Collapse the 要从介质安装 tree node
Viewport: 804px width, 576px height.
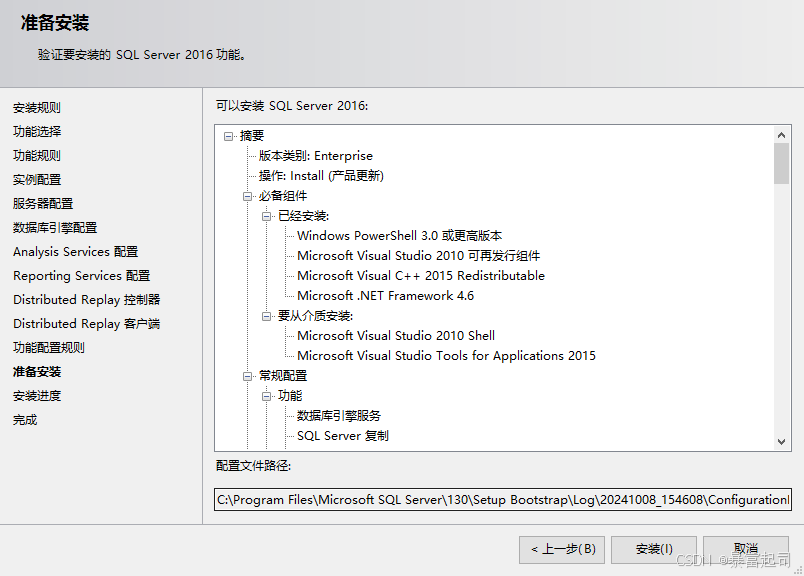[x=267, y=316]
